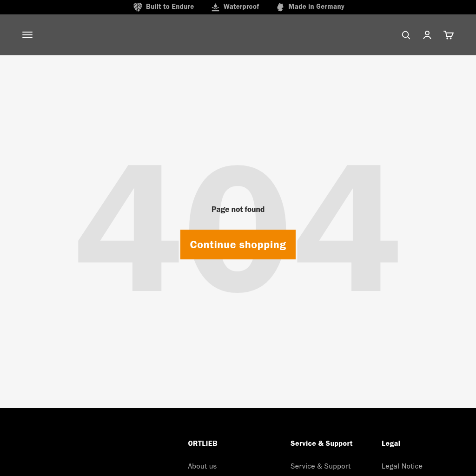Open the Service & Support footer link
The image size is (476, 476).
pyautogui.click(x=320, y=466)
